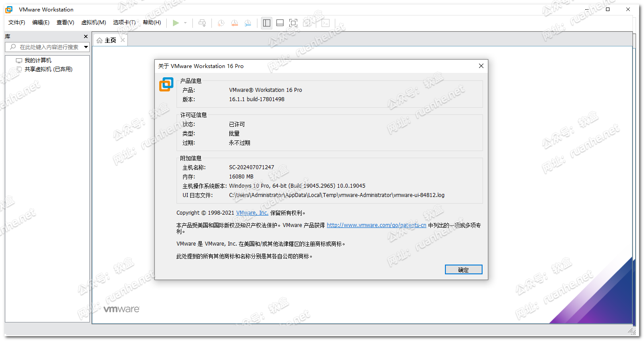Screen dimensions: 644x341
Task: Click the green power on play icon
Action: (x=176, y=23)
